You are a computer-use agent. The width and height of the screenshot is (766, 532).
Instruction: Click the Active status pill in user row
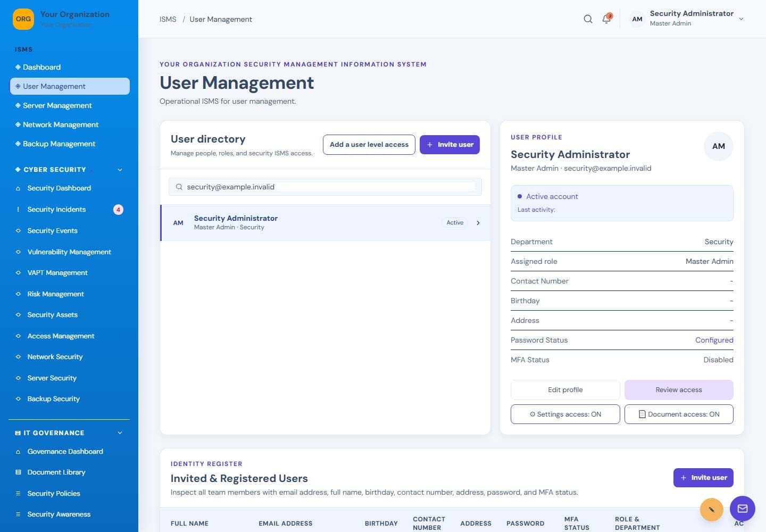[455, 223]
